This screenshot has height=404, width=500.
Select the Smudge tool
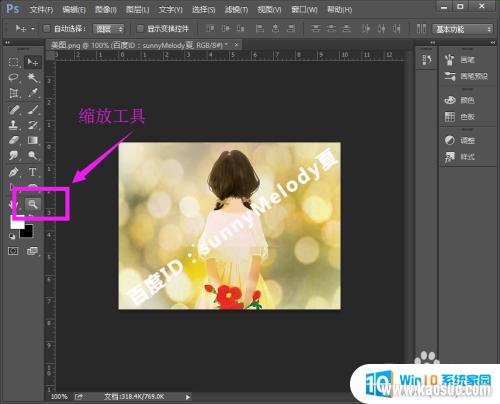[x=14, y=155]
